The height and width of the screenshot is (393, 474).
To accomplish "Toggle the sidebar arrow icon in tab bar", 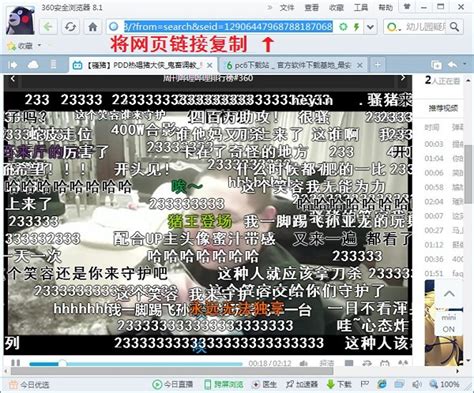I will tap(12, 65).
